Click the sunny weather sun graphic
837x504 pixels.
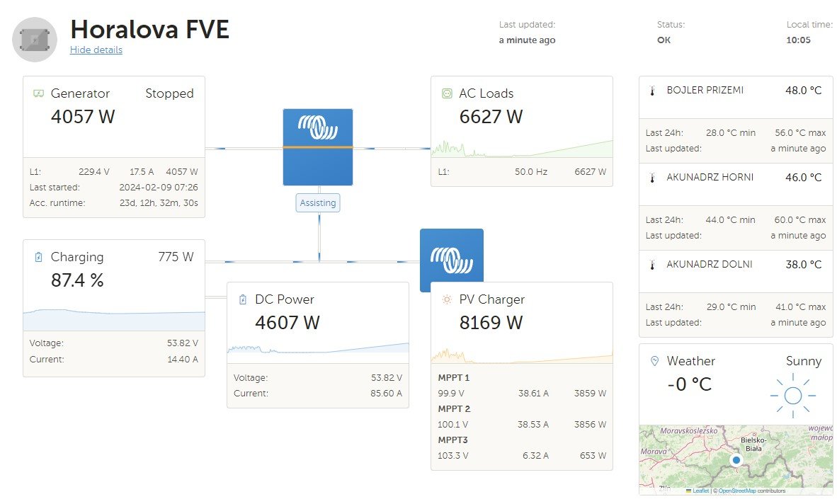coord(792,395)
